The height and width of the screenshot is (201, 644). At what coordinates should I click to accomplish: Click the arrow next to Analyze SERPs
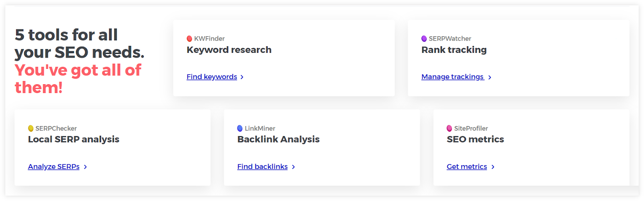click(x=85, y=167)
